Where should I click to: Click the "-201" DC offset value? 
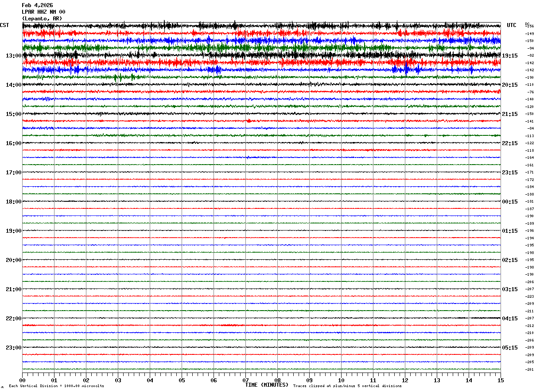coord(529,369)
